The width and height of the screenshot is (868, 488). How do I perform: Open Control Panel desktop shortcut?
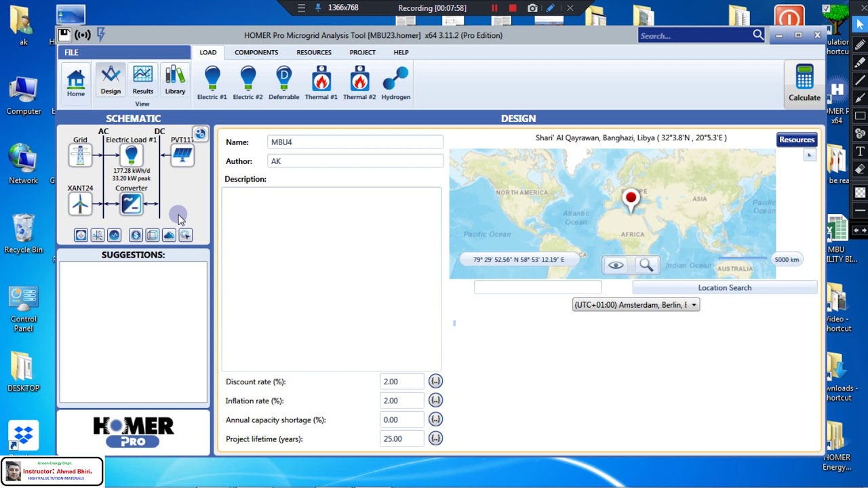point(24,309)
